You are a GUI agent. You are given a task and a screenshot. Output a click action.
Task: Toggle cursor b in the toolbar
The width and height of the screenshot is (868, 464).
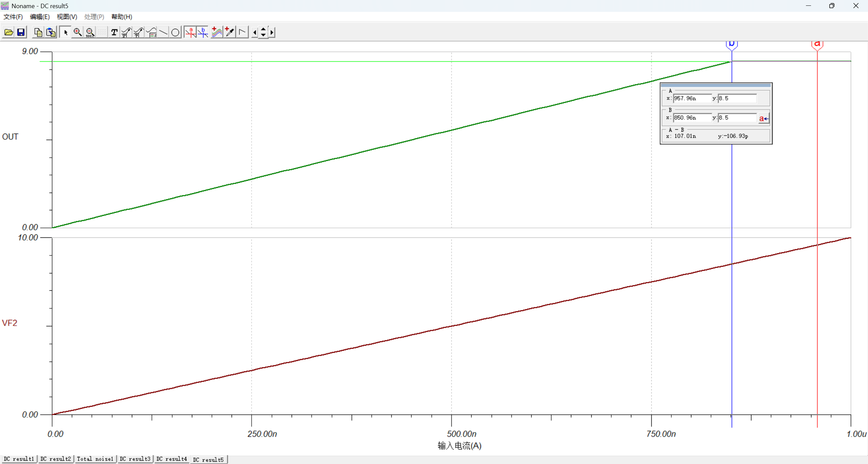(203, 33)
